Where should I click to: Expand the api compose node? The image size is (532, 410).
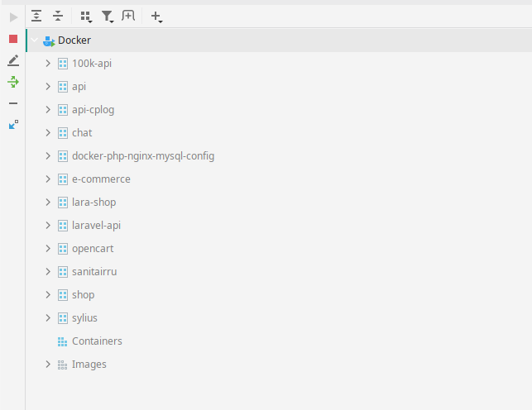[x=48, y=87]
